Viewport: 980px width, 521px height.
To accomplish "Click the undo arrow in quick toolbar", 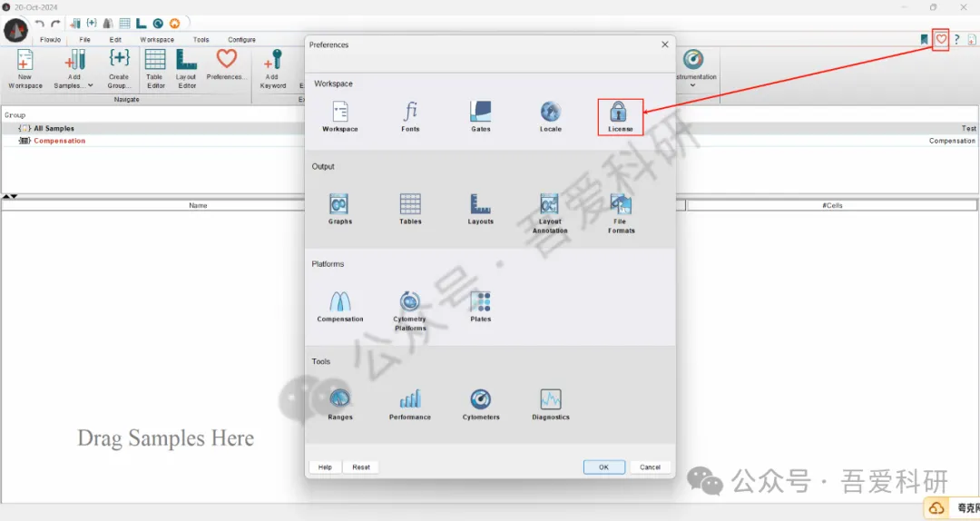I will pyautogui.click(x=39, y=24).
